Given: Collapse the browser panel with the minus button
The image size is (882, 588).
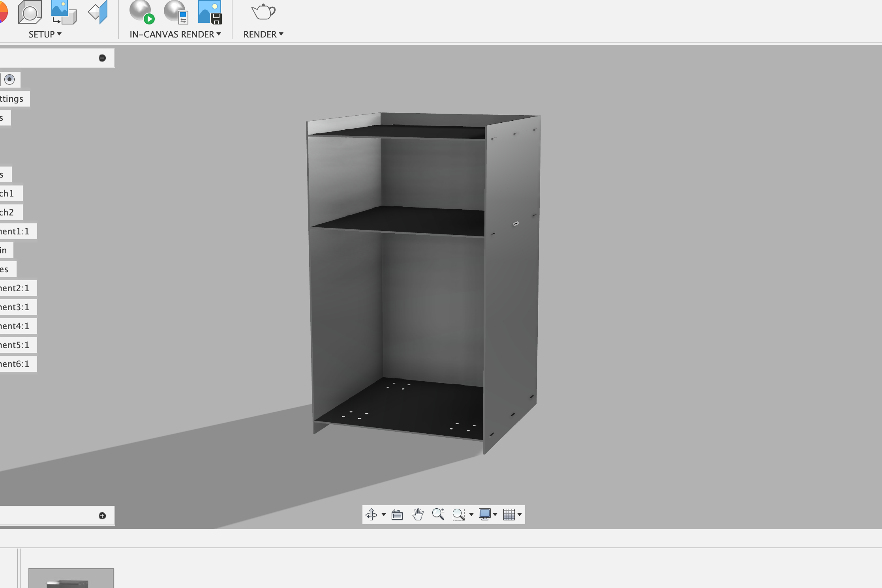Looking at the screenshot, I should point(102,58).
